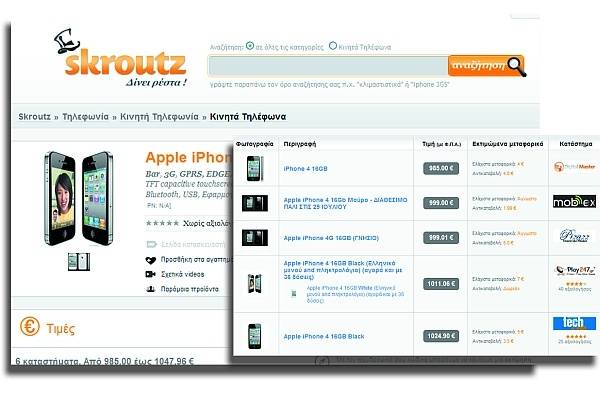Select the 'Κινητά Τηλέφωνα' search radio option
This screenshot has width=600, height=398.
click(333, 46)
